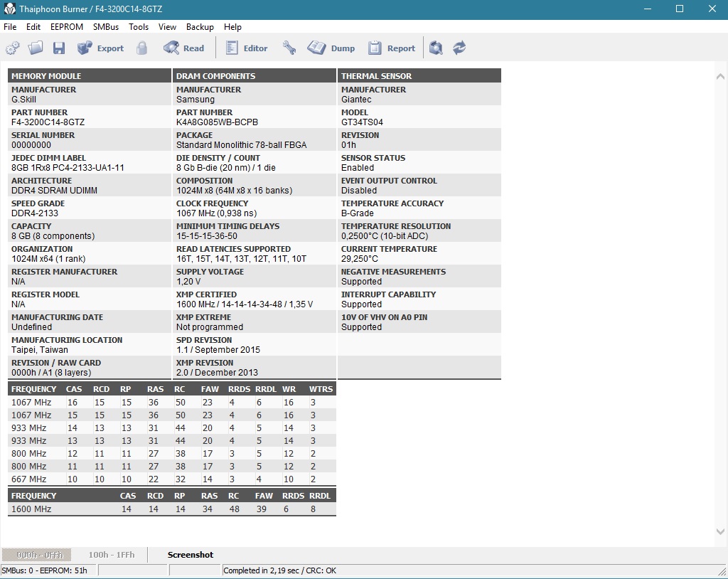728x579 pixels.
Task: Open the File menu
Action: tap(10, 27)
